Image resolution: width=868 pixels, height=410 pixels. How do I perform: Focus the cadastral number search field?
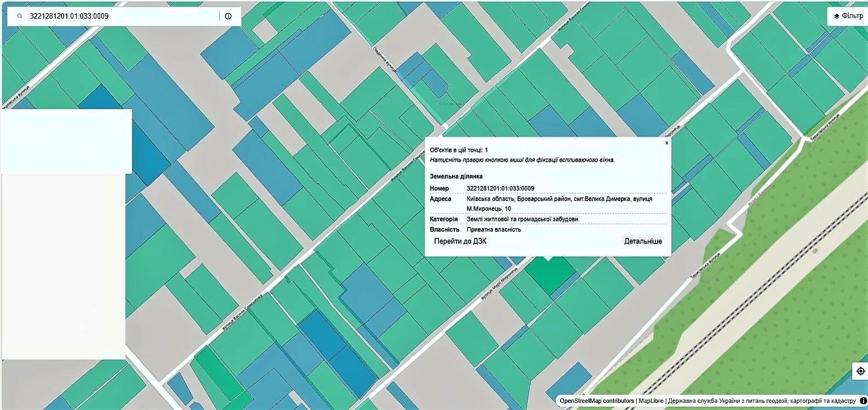121,16
